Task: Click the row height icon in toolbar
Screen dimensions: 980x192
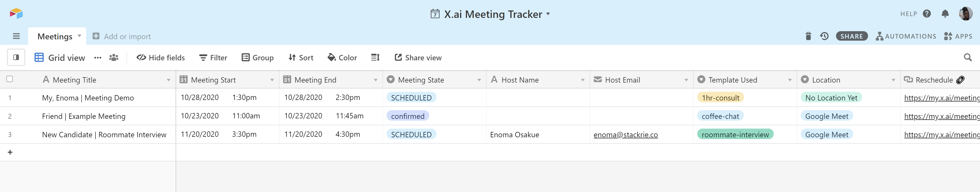Action: (x=375, y=58)
